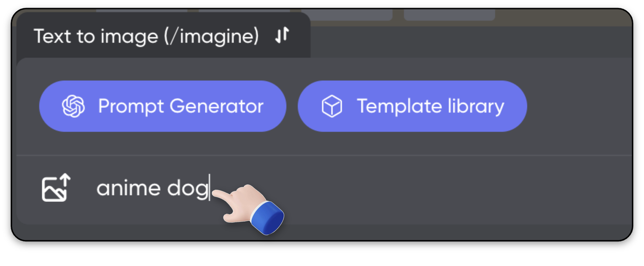Place cursor on the word "anime"
Screen dimensions: 644x266
pyautogui.click(x=128, y=188)
